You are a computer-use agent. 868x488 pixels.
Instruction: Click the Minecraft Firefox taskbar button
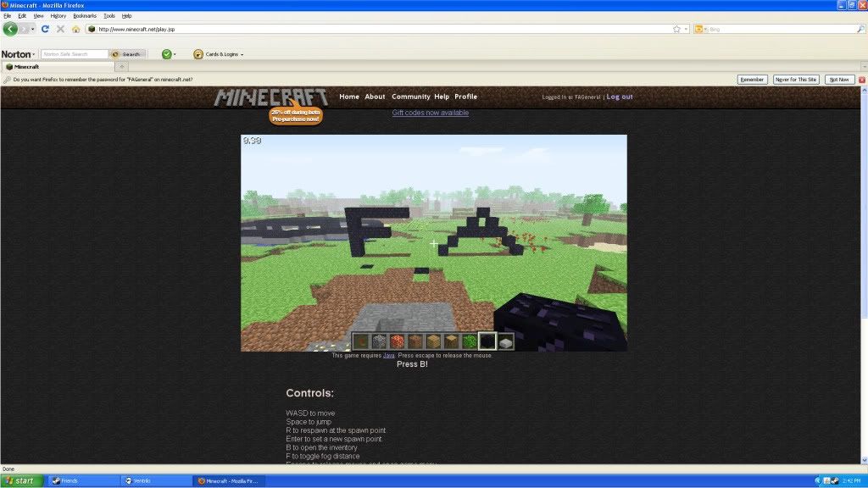(x=229, y=481)
